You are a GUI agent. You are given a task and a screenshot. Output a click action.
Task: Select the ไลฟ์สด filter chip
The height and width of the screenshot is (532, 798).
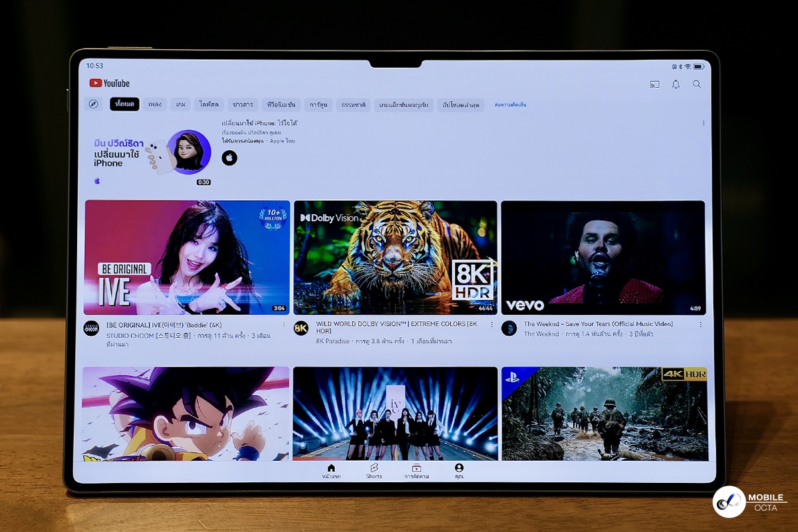209,104
